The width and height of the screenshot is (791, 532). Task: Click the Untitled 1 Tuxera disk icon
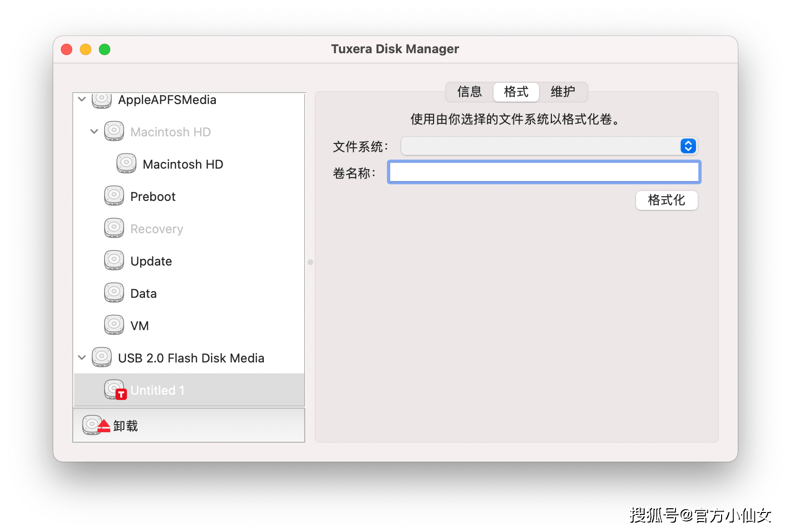pos(115,390)
